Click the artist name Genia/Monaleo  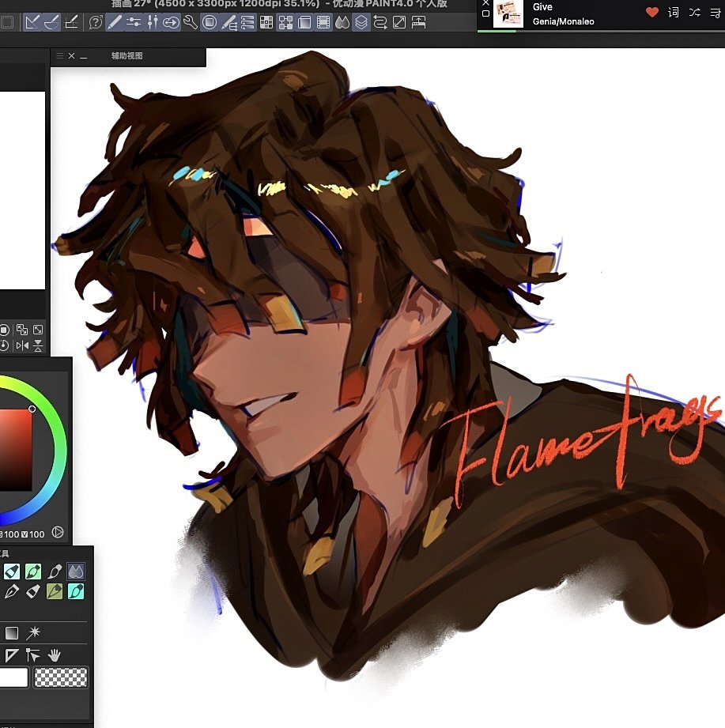tap(564, 21)
